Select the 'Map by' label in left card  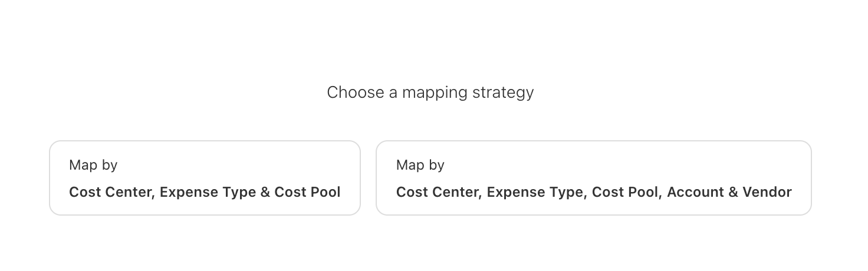tap(93, 165)
